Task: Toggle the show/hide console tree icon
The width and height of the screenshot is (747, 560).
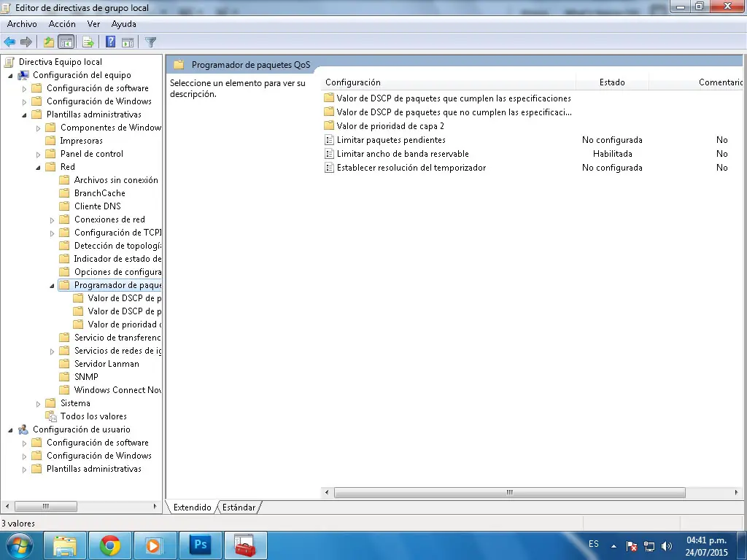Action: pos(66,42)
